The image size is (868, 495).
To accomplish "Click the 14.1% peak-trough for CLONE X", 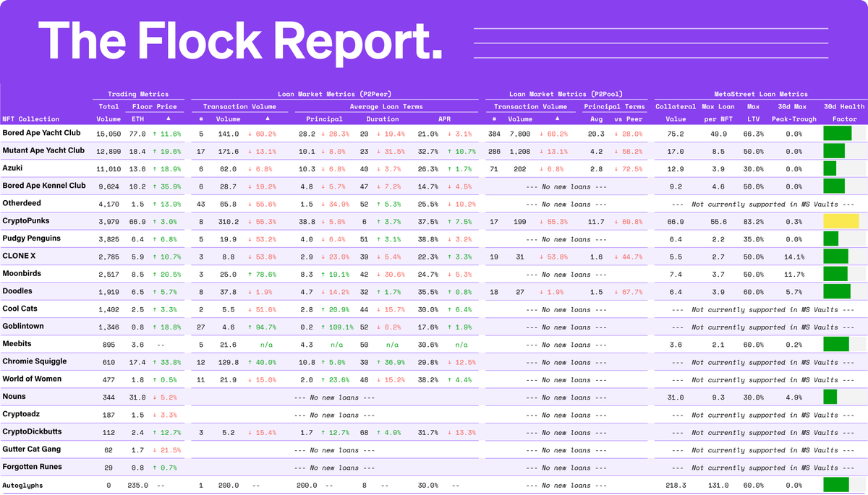I will click(x=794, y=257).
